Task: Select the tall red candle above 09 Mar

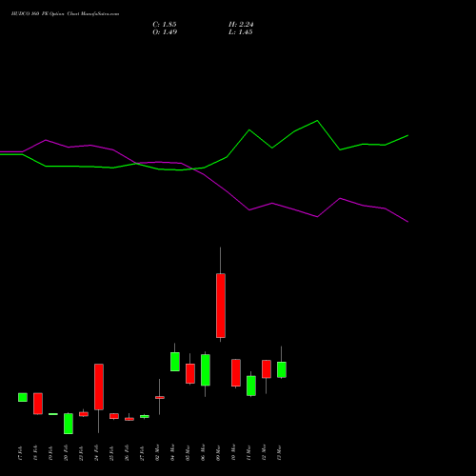Action: (221, 306)
